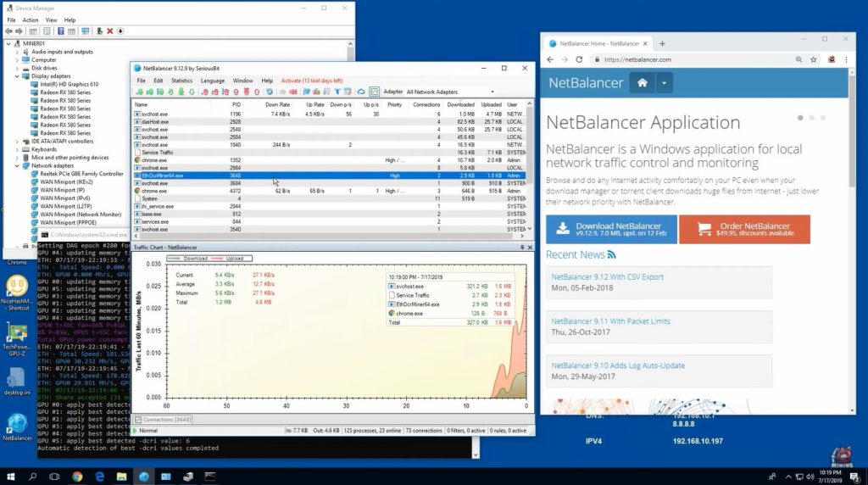Collapse the Display adapters tree node
The width and height of the screenshot is (868, 485).
pyautogui.click(x=17, y=76)
